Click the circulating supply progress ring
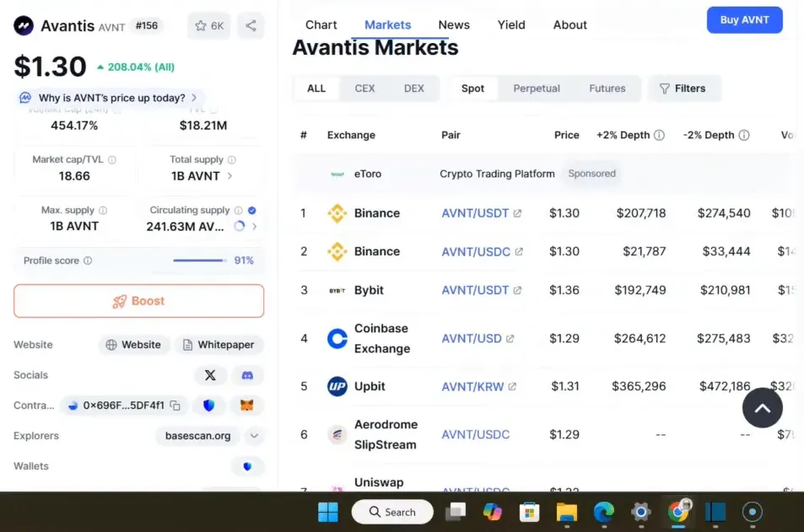This screenshot has width=804, height=532. [240, 226]
